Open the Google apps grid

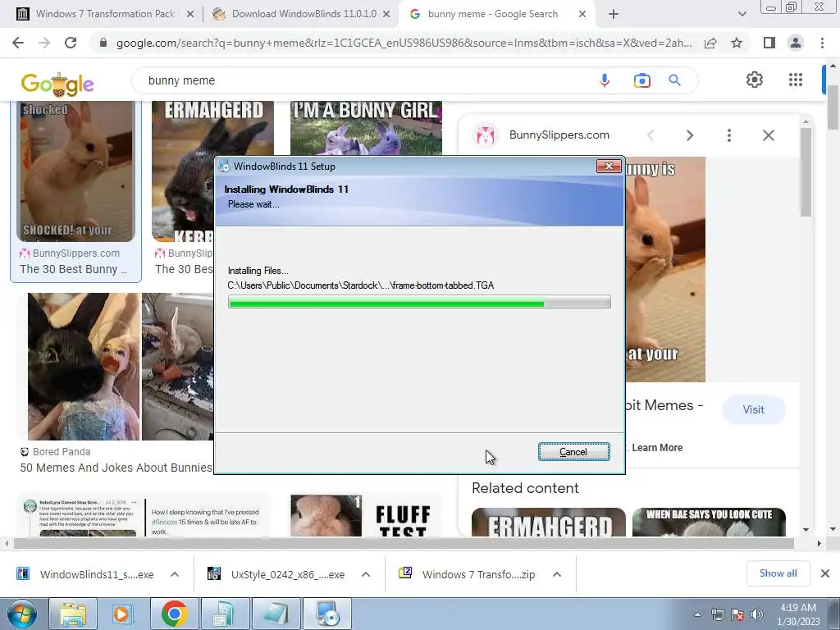coord(796,80)
